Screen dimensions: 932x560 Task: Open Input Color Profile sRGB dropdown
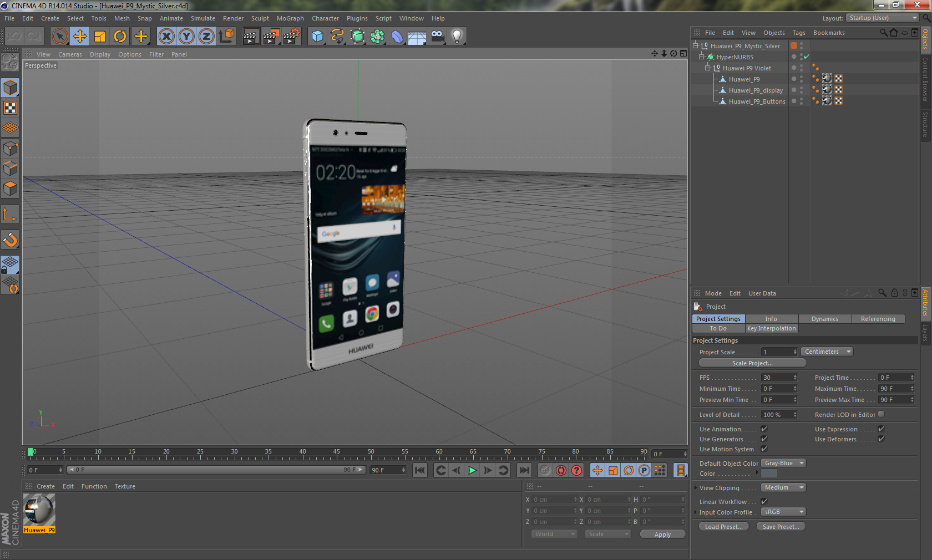784,512
